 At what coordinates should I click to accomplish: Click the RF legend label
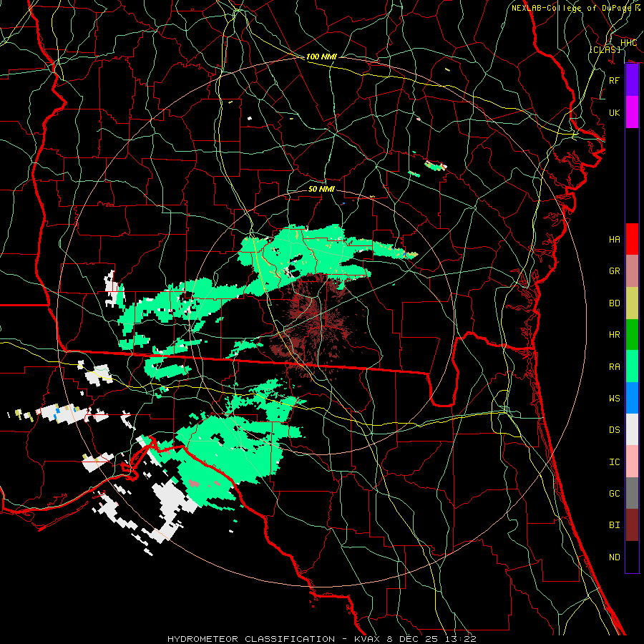coord(614,80)
